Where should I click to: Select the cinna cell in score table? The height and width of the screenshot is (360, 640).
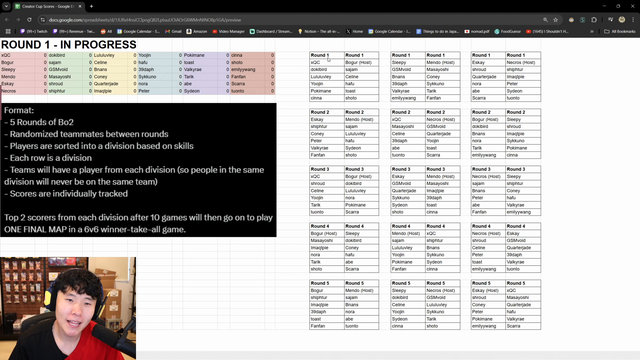pyautogui.click(x=248, y=55)
